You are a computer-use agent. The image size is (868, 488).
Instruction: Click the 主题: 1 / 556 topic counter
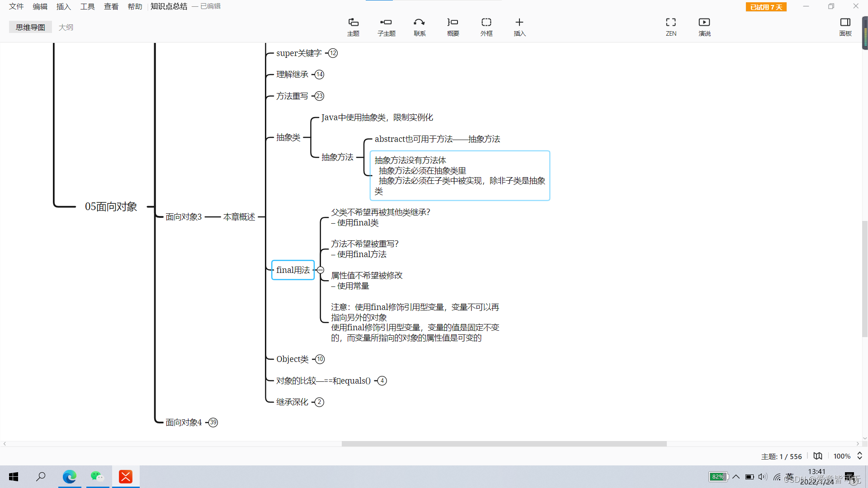781,456
